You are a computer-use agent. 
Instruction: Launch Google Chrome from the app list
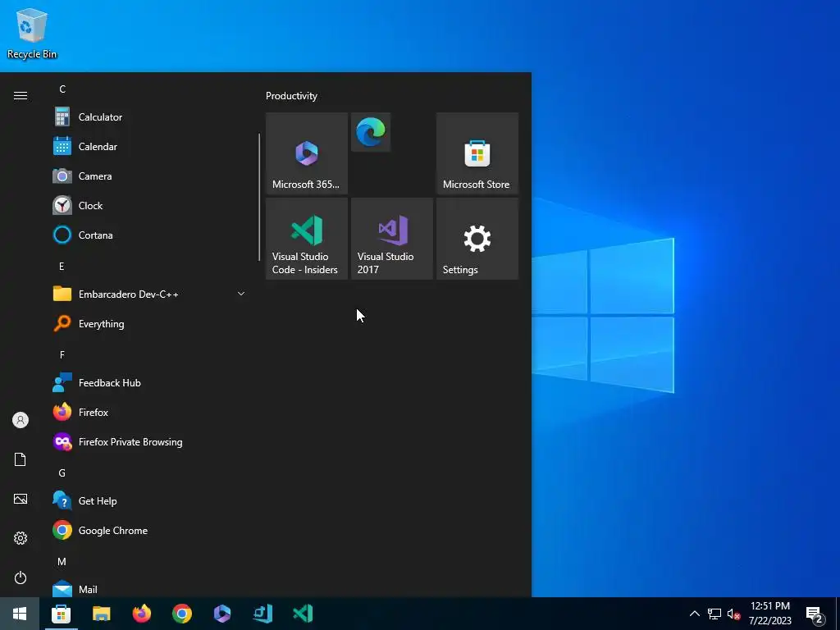click(150, 531)
